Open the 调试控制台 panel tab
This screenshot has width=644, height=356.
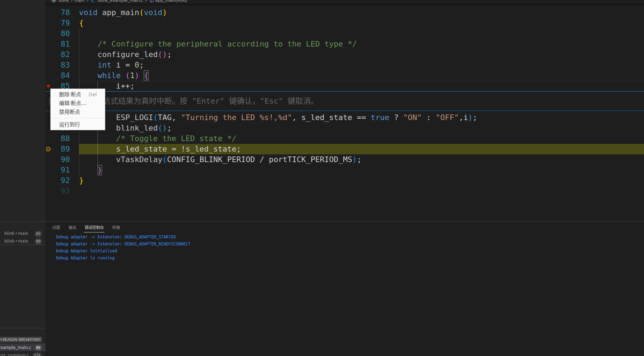point(94,228)
